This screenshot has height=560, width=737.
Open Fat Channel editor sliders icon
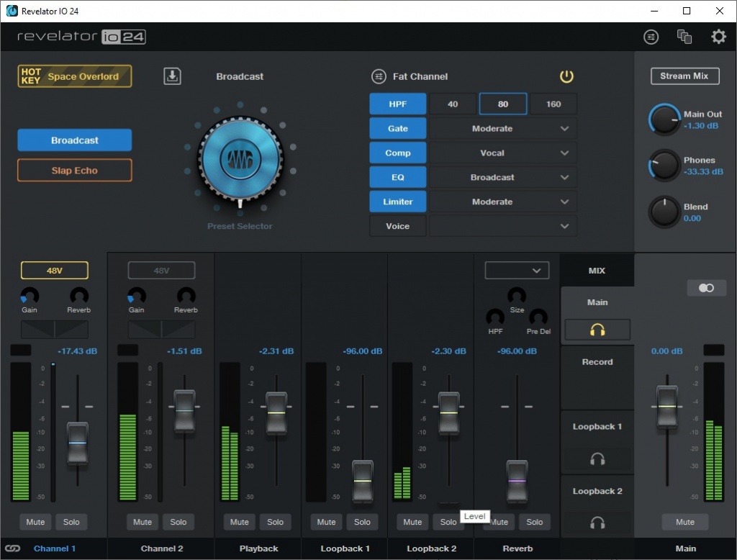[x=379, y=76]
